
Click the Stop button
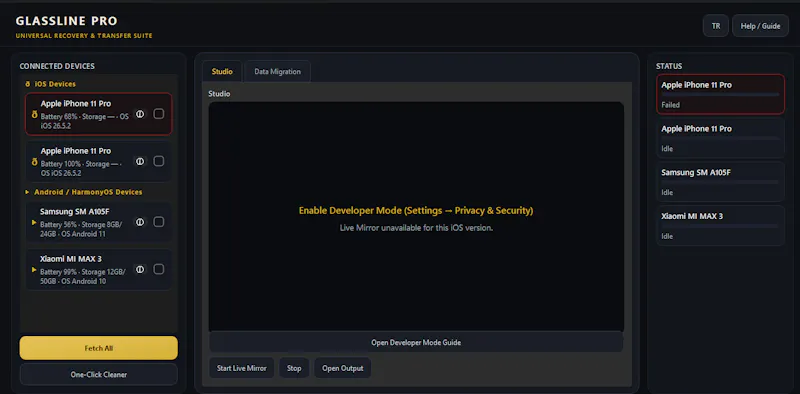(x=294, y=368)
